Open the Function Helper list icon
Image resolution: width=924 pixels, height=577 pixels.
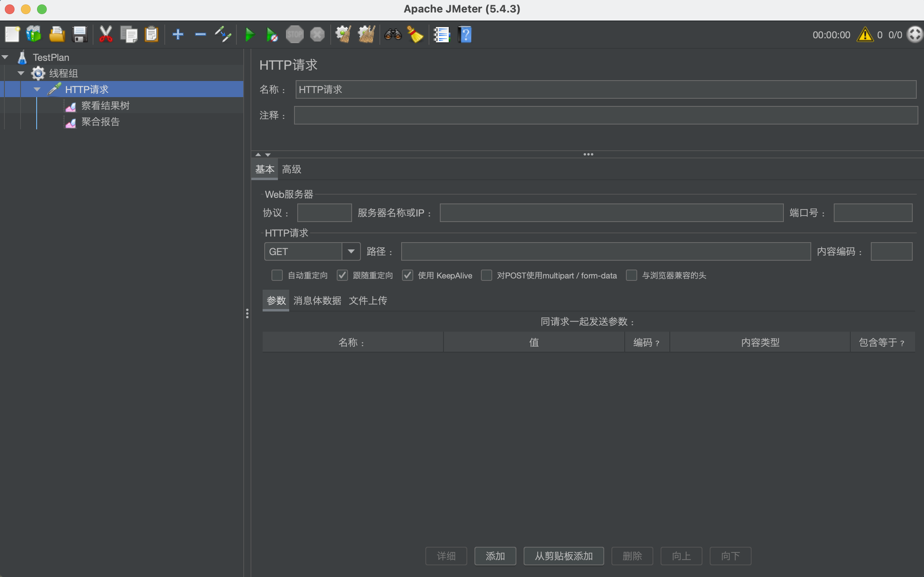(x=441, y=35)
